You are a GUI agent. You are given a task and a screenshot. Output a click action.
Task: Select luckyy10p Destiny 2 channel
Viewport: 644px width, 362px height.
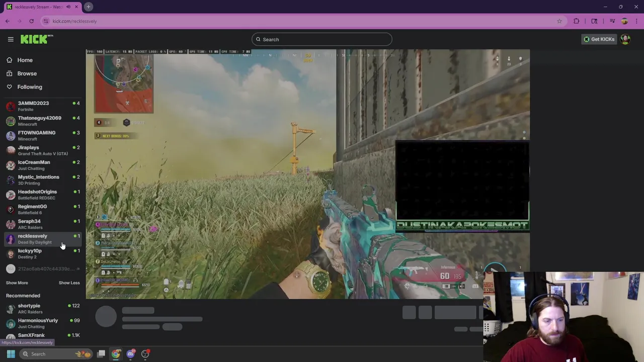[43, 253]
